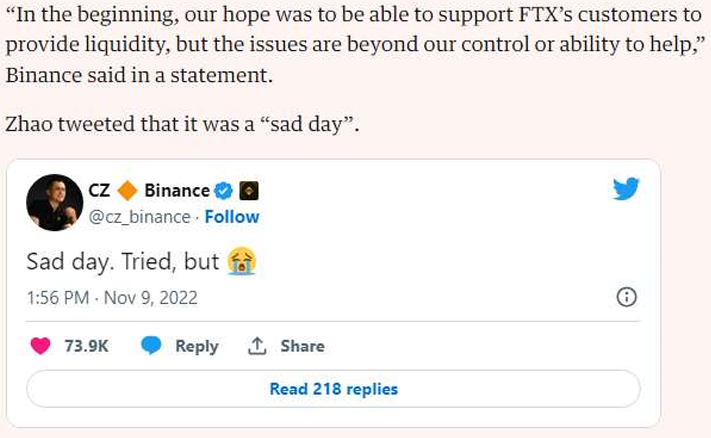Like the tweet with the heart icon
Image resolution: width=711 pixels, height=438 pixels.
pos(41,346)
